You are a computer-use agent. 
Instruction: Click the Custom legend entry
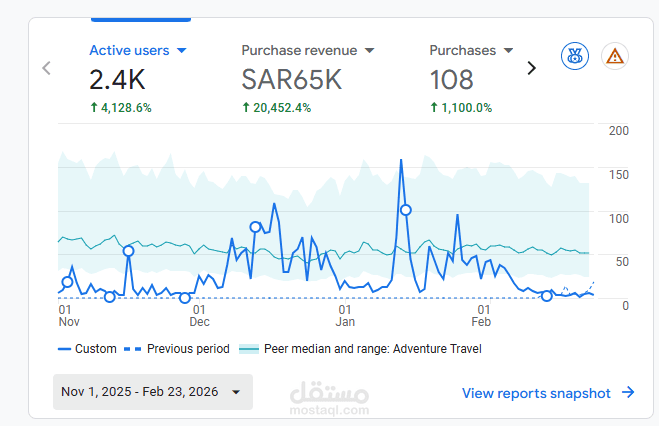(x=87, y=349)
